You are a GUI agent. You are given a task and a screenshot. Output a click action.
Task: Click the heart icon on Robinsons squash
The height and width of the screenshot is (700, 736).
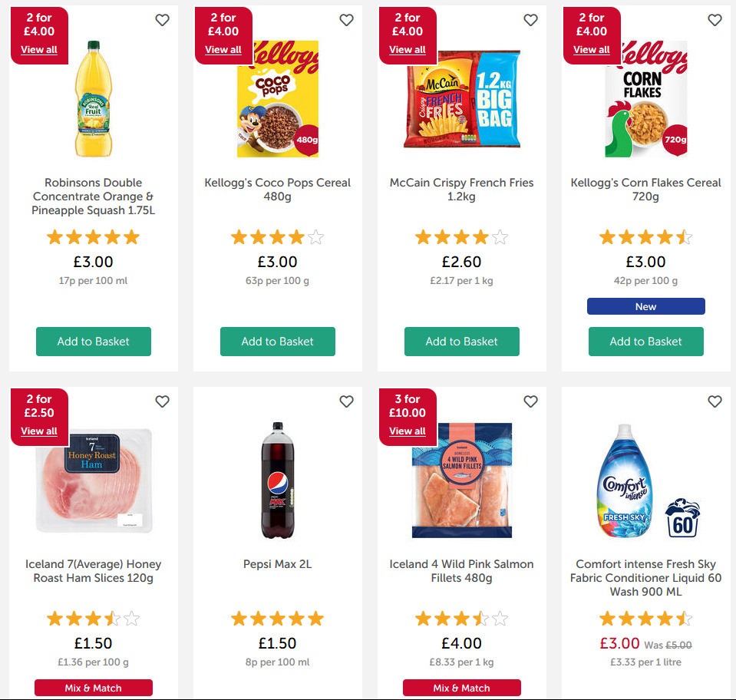(x=162, y=21)
